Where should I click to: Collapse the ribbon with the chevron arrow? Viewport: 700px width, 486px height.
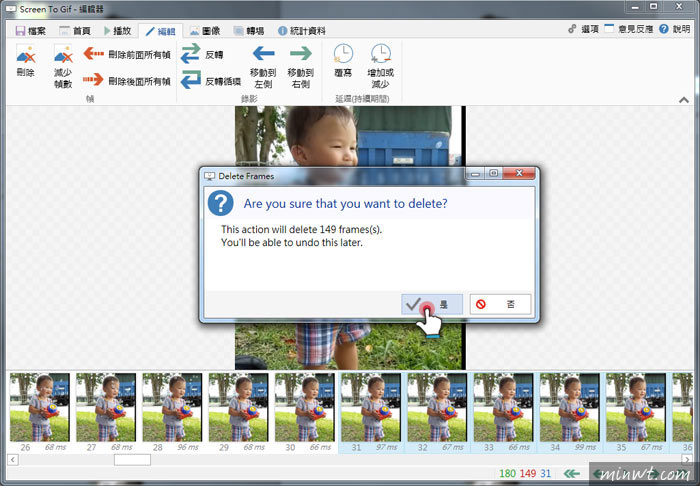point(683,100)
